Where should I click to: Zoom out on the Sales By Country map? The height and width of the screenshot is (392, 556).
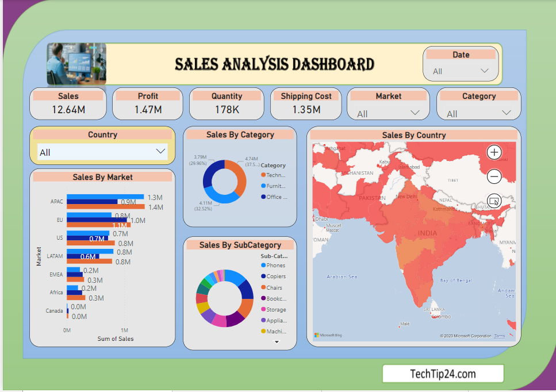(494, 176)
